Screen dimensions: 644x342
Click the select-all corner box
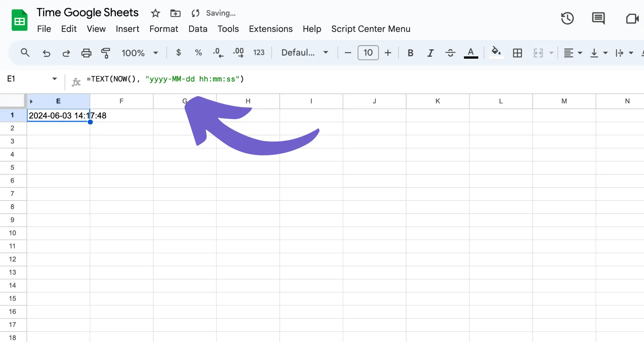12,101
